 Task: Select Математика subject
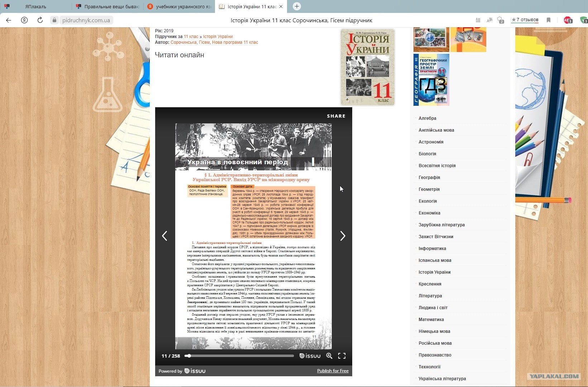pyautogui.click(x=431, y=320)
